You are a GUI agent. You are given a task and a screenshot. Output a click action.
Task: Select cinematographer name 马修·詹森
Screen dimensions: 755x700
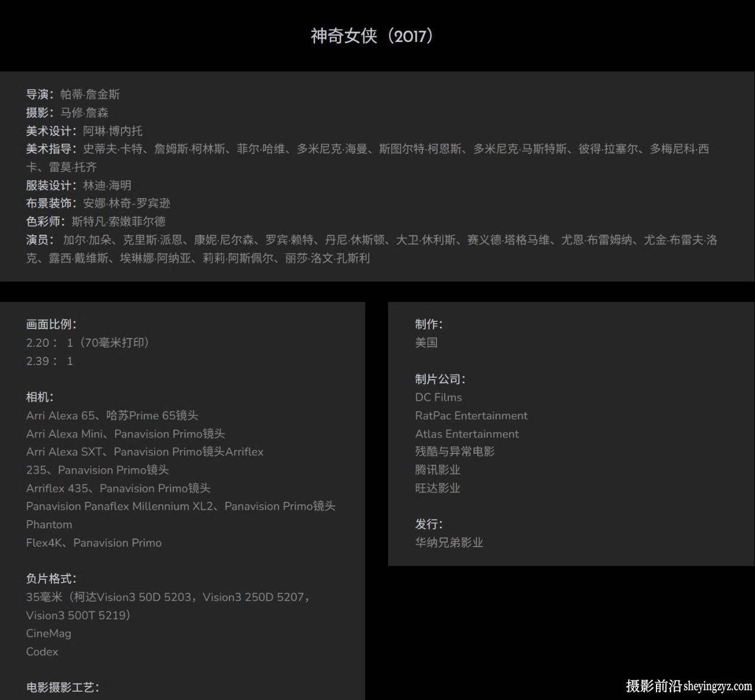click(84, 113)
